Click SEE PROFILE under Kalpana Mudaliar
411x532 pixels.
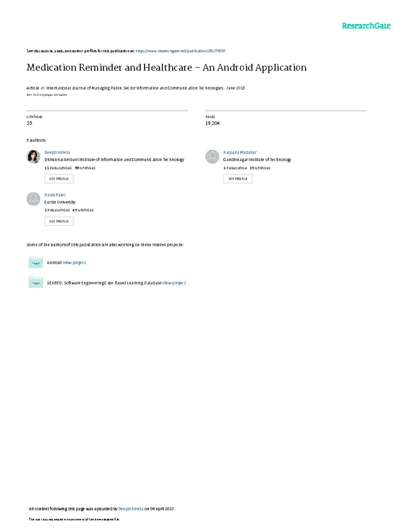click(x=238, y=178)
